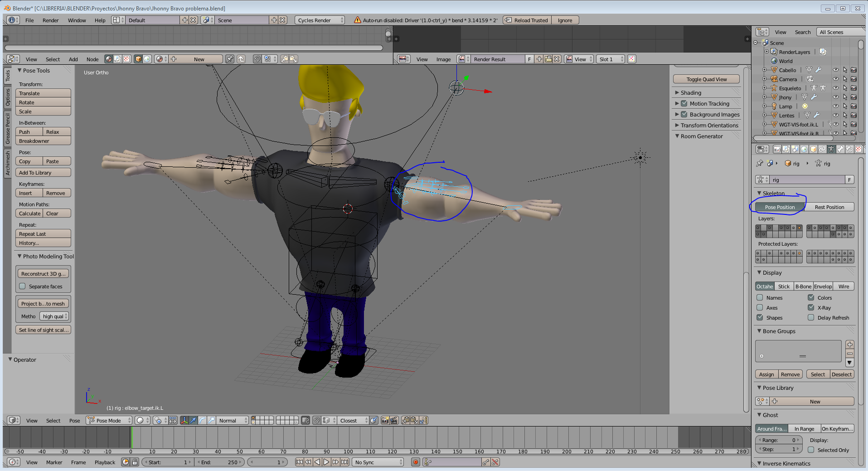
Task: Open the Pose Mode dropdown
Action: tap(109, 420)
